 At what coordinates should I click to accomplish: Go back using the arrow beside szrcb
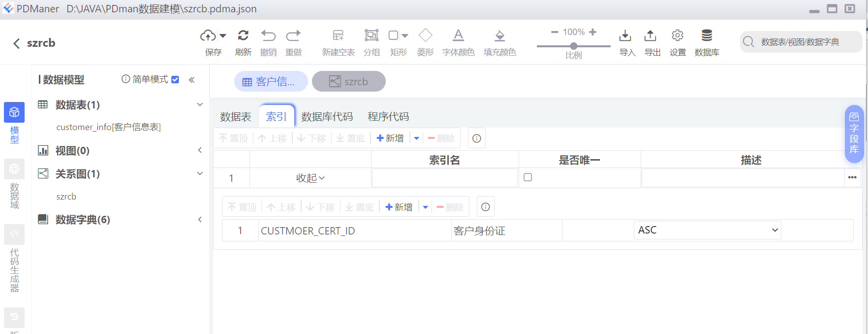(x=17, y=43)
